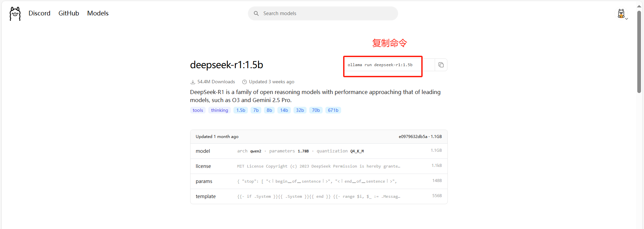Image resolution: width=644 pixels, height=229 pixels.
Task: Click the 1.1kB license size
Action: click(x=436, y=166)
